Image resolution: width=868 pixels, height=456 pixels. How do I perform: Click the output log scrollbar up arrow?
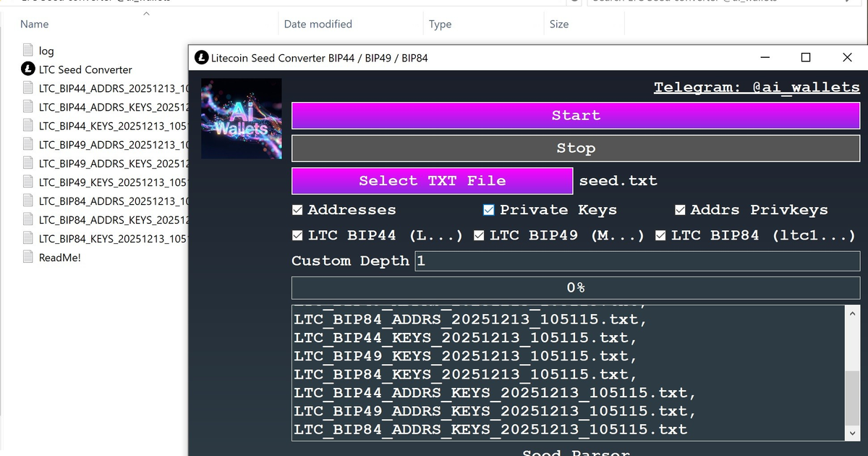coord(852,314)
